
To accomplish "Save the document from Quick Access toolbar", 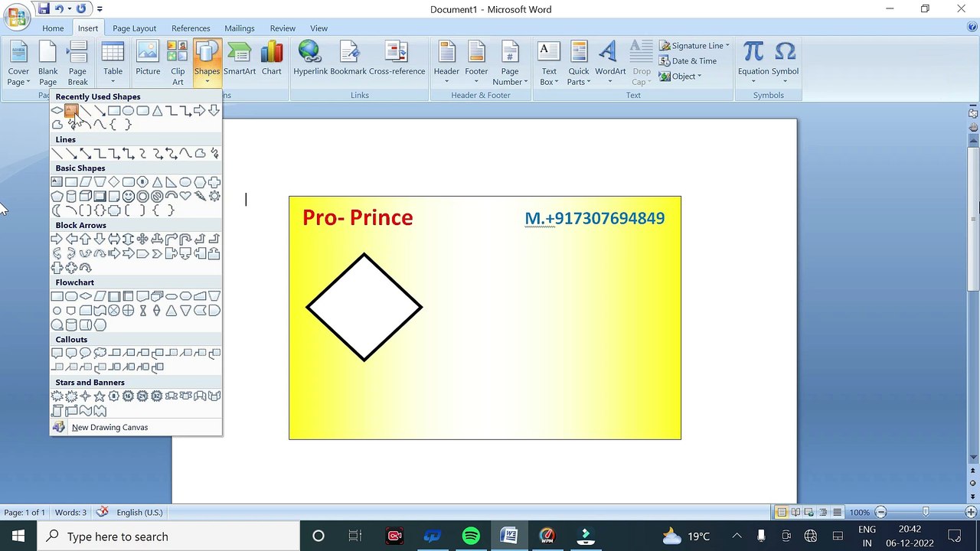I will pos(44,9).
